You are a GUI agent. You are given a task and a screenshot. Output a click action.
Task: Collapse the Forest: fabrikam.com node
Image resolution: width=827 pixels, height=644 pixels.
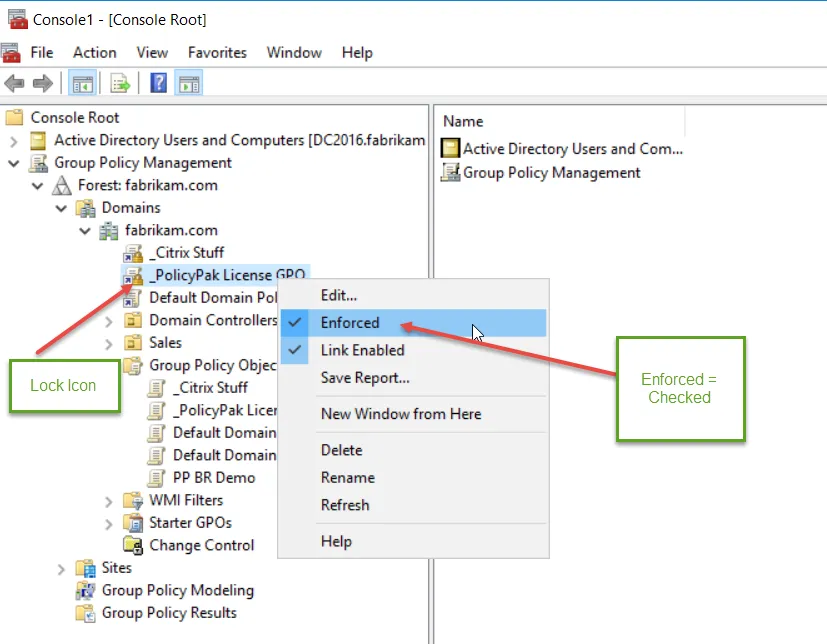(x=38, y=186)
